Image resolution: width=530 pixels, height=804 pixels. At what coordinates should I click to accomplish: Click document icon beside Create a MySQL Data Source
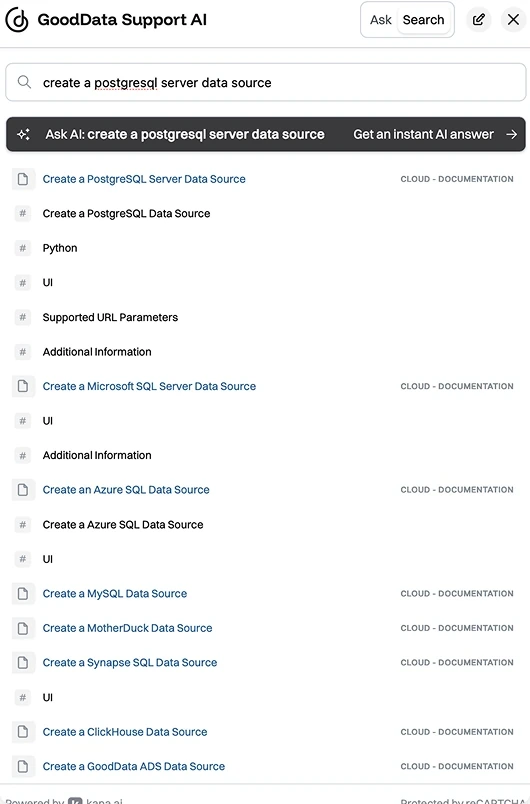click(23, 594)
